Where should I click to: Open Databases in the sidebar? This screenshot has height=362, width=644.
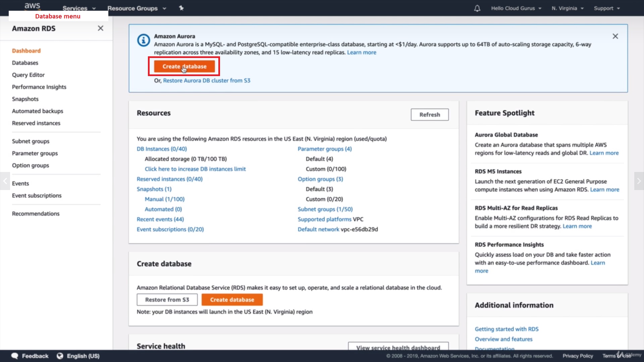click(x=25, y=63)
